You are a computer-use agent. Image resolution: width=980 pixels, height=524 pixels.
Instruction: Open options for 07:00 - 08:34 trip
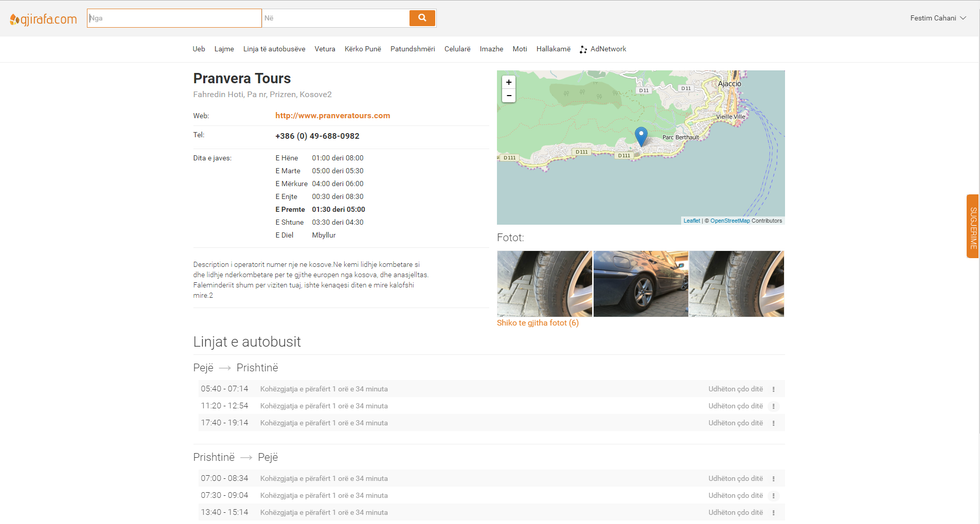773,479
